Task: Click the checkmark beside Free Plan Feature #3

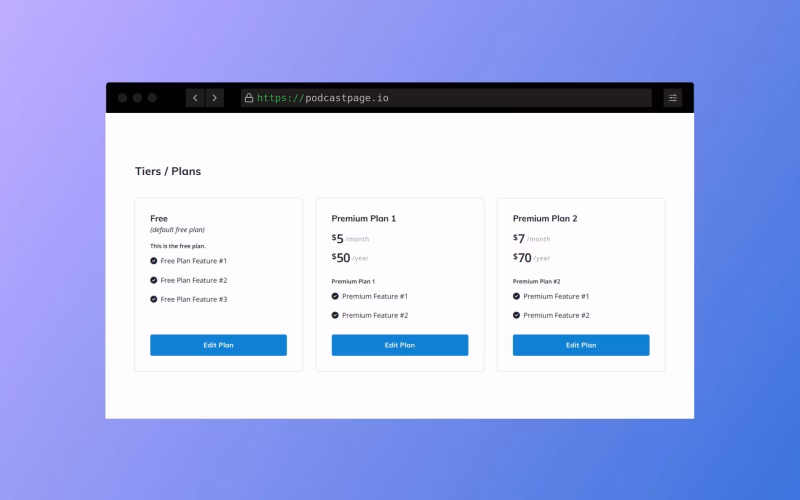Action: click(154, 299)
